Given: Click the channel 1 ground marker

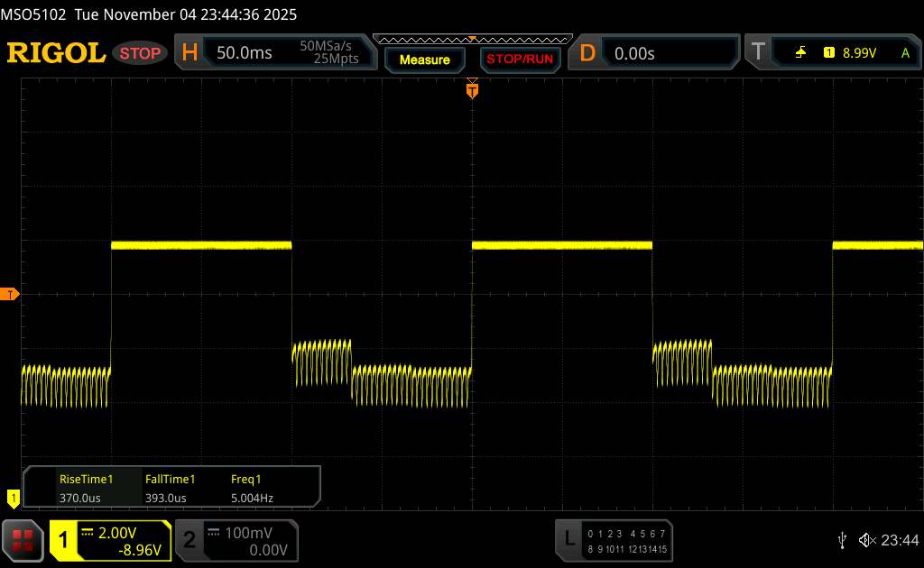Looking at the screenshot, I should (x=13, y=497).
